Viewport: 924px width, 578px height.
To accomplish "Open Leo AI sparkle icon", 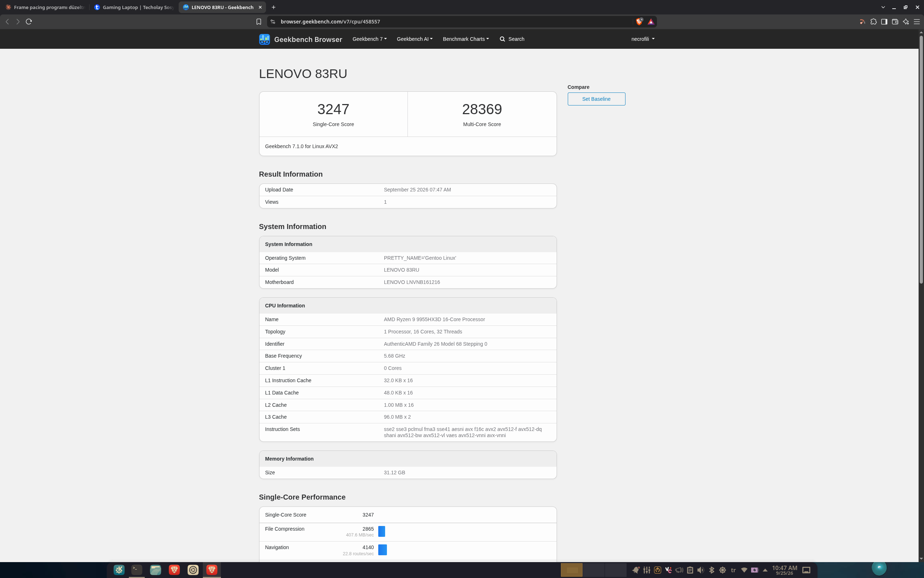I will (x=906, y=22).
